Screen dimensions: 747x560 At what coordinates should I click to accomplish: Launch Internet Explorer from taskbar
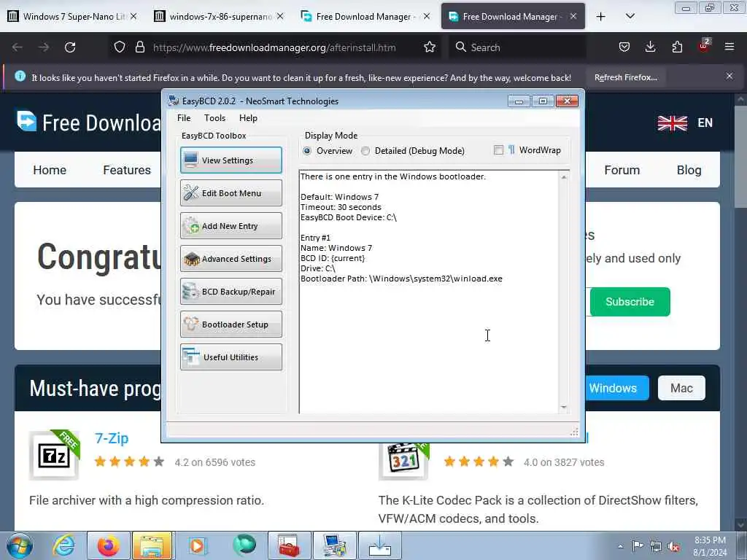coord(64,545)
